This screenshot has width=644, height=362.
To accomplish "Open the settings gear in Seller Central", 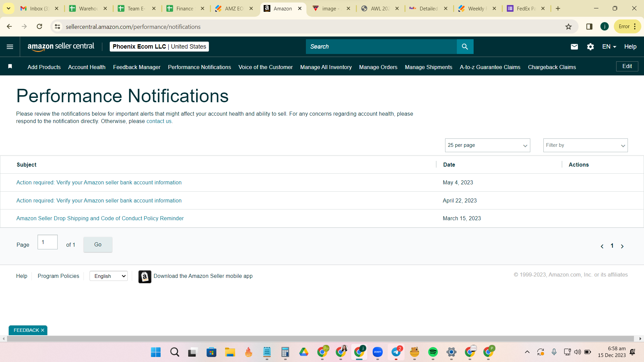I will (590, 47).
